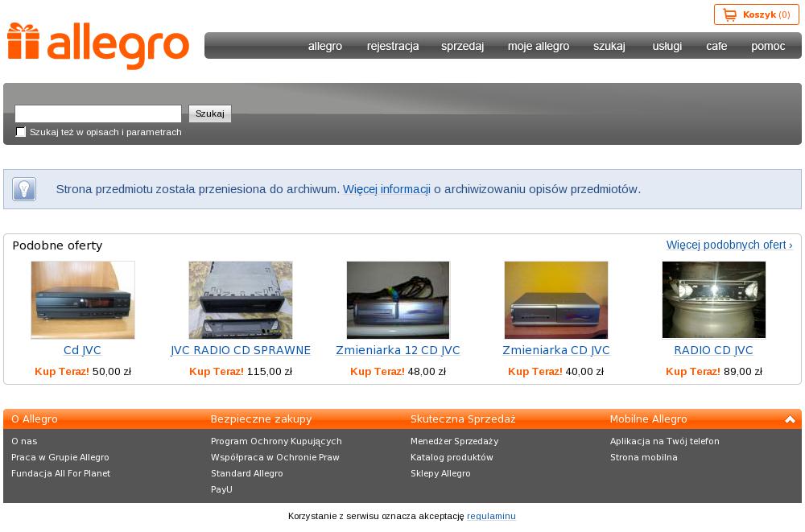
Task: Go to 'Strona mobilna' footer link
Action: (644, 457)
